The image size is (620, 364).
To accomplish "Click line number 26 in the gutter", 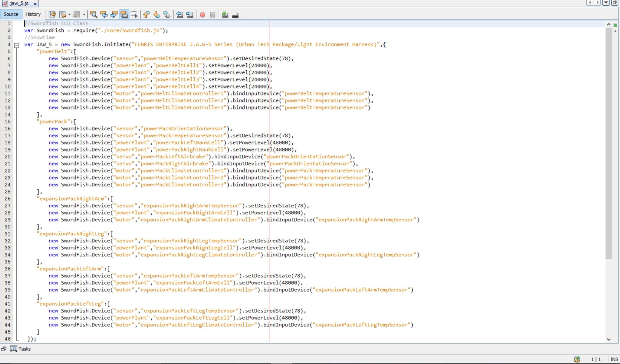I will pyautogui.click(x=8, y=198).
